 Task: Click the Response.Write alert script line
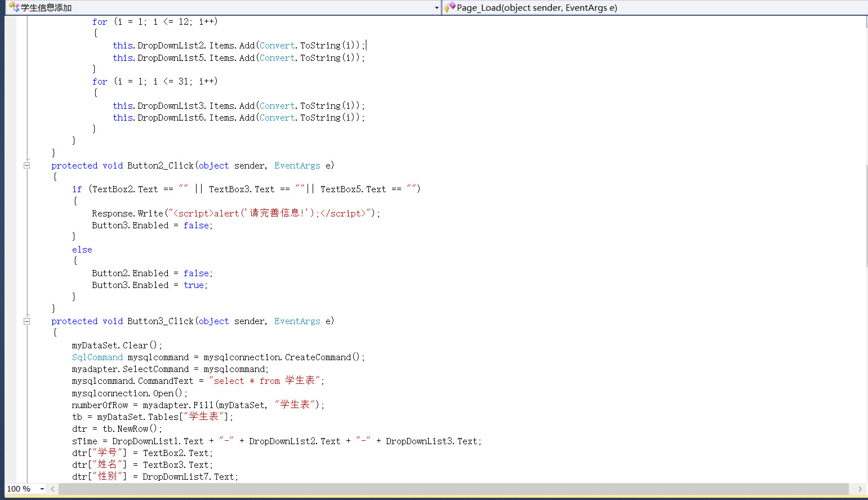[236, 213]
